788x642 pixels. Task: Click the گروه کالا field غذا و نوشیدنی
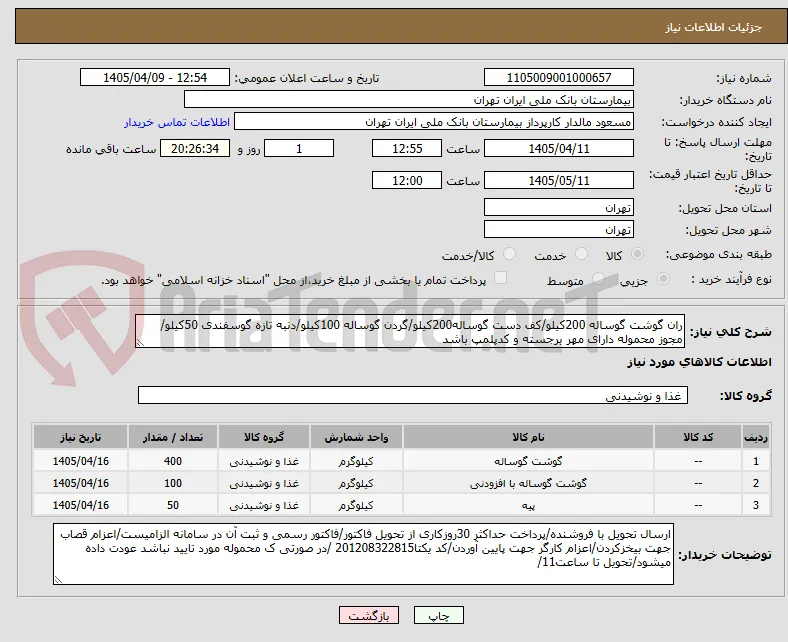(413, 396)
